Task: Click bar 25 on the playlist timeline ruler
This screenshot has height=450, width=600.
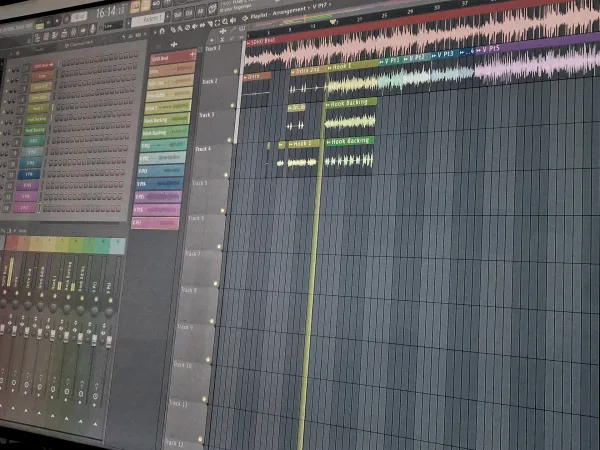Action: coord(385,16)
